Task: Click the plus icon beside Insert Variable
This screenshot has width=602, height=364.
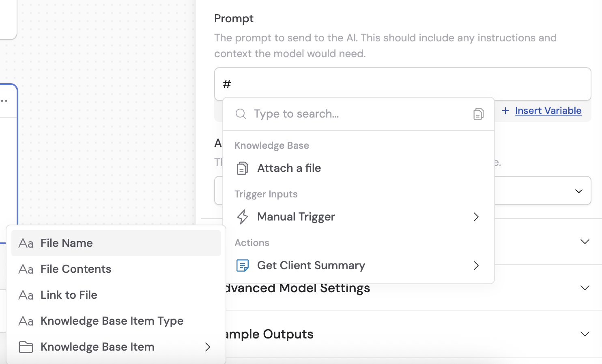Action: (x=505, y=111)
